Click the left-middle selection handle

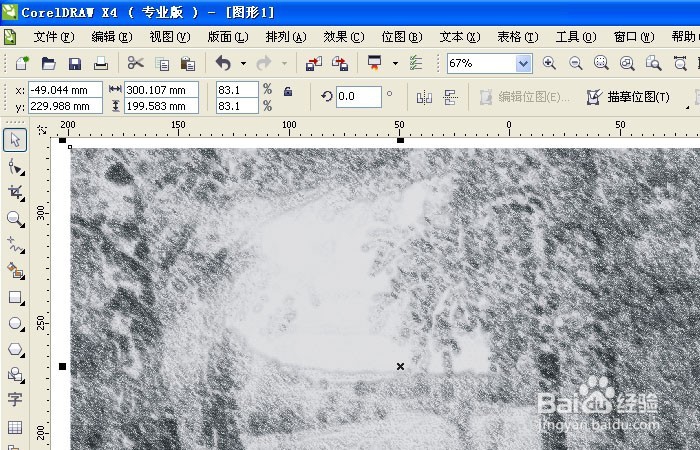click(62, 367)
